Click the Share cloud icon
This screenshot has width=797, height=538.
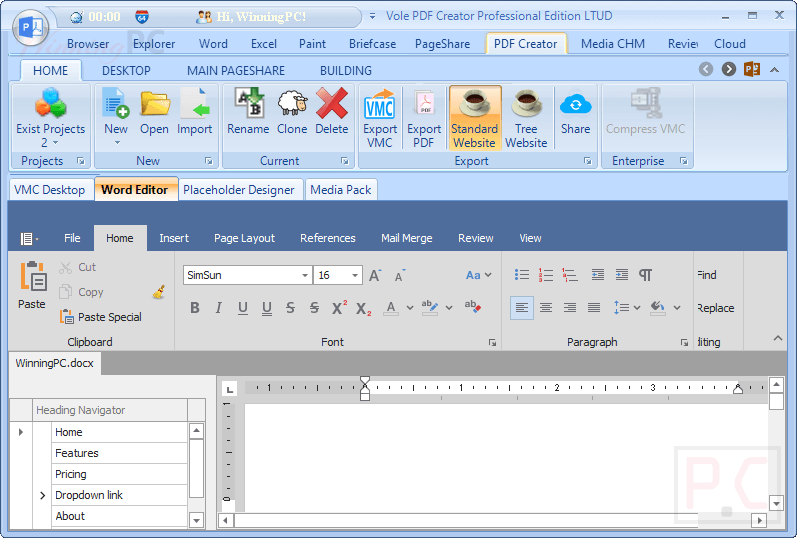pyautogui.click(x=575, y=112)
